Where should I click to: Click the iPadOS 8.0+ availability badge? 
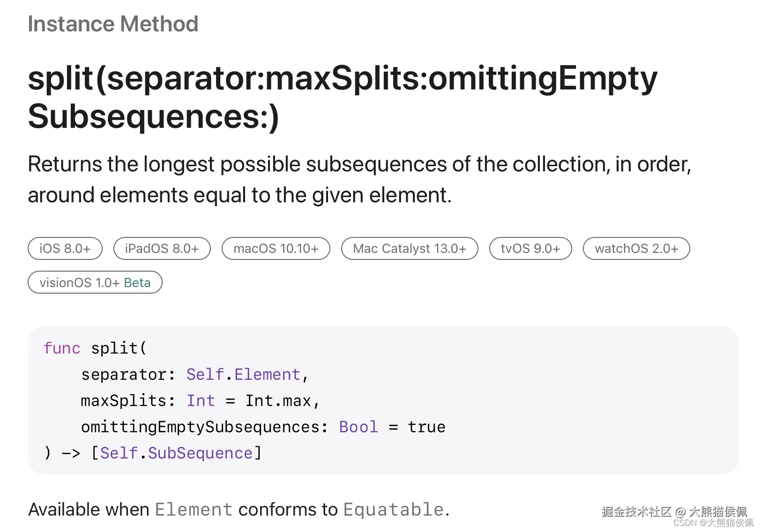[162, 248]
